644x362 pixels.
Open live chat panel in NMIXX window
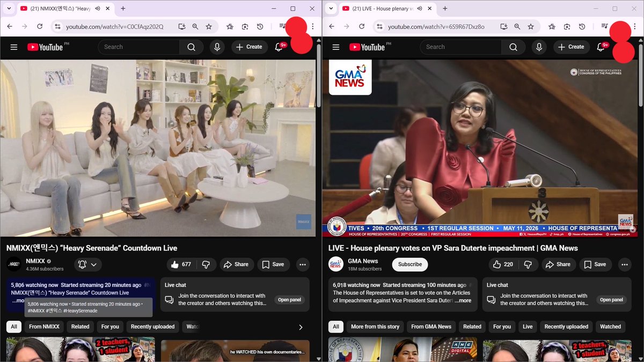point(290,300)
